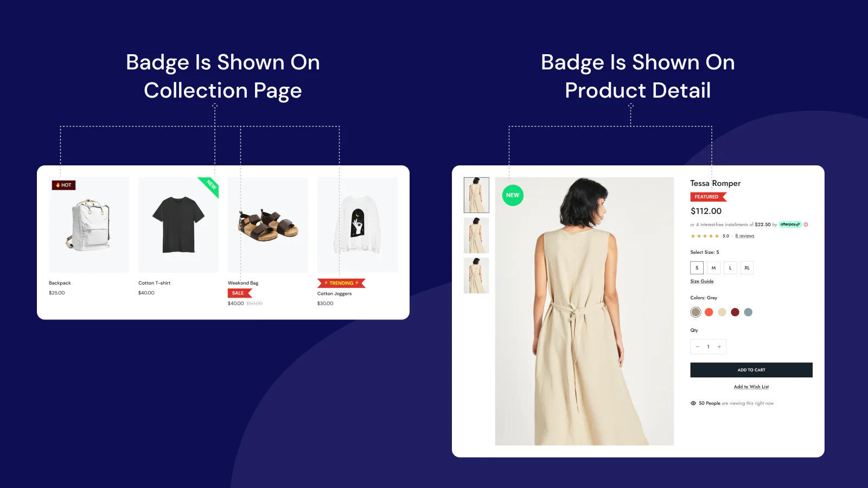Click the eye icon beside 50 People viewing
Screen dimensions: 868x488
[x=693, y=403]
